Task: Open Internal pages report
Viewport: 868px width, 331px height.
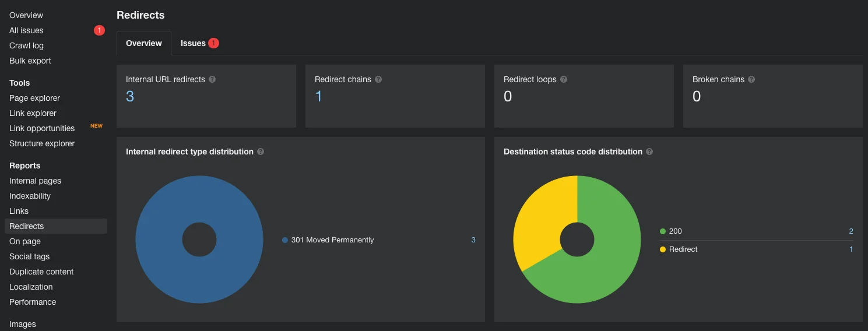Action: 35,181
